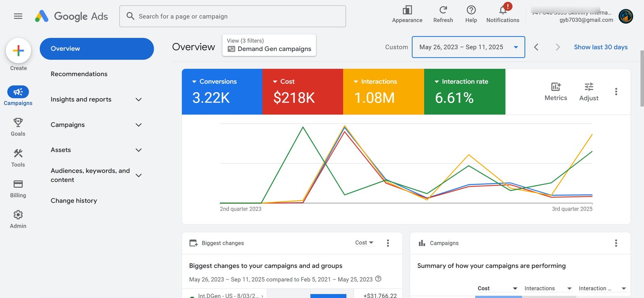Open scorecard more options menu
The width and height of the screenshot is (644, 298).
pos(616,92)
